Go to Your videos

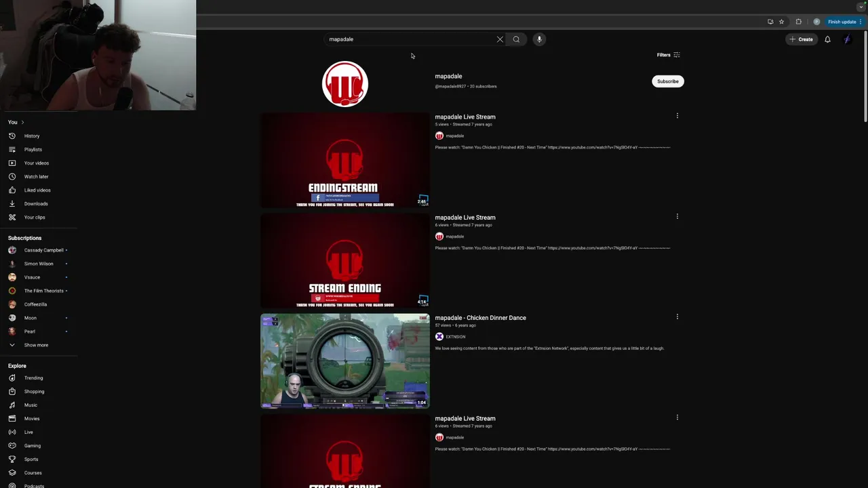pos(39,163)
